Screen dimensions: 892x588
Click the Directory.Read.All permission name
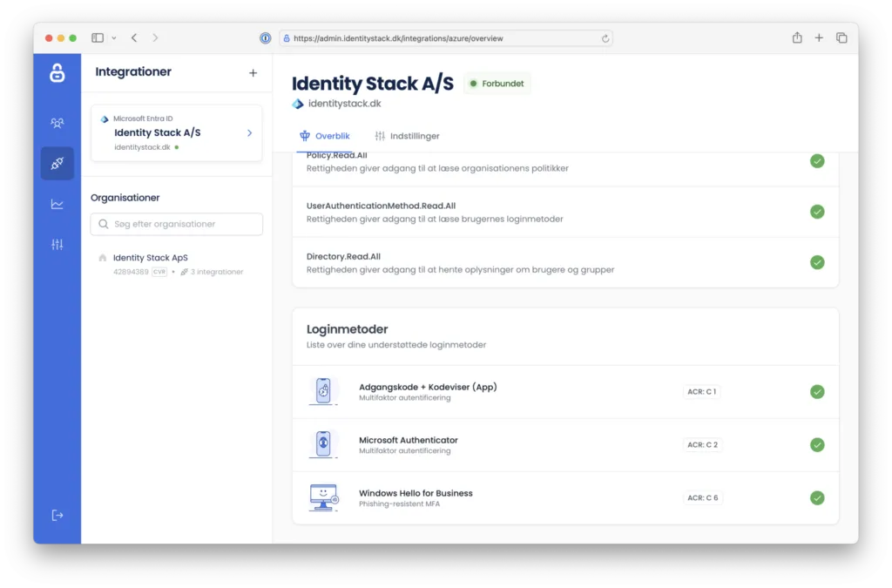[343, 256]
